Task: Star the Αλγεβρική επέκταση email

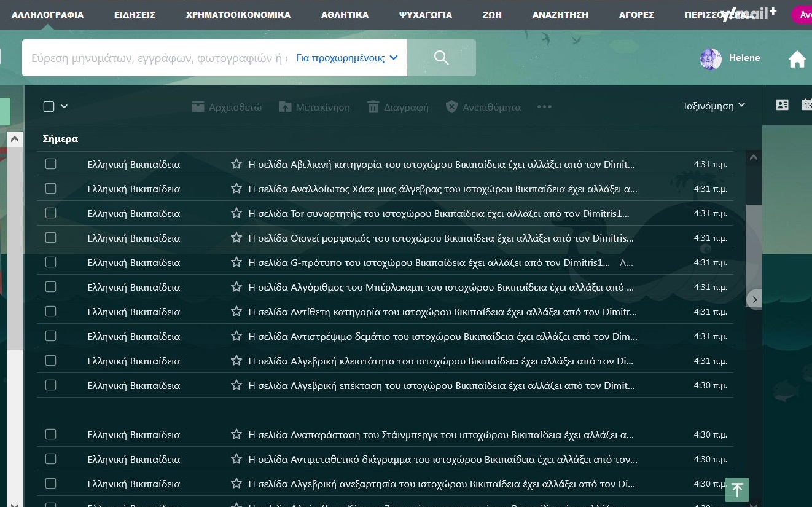Action: (236, 385)
